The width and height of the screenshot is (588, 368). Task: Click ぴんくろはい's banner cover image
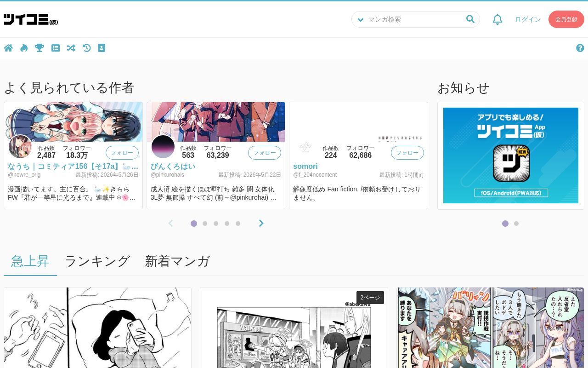point(216,122)
